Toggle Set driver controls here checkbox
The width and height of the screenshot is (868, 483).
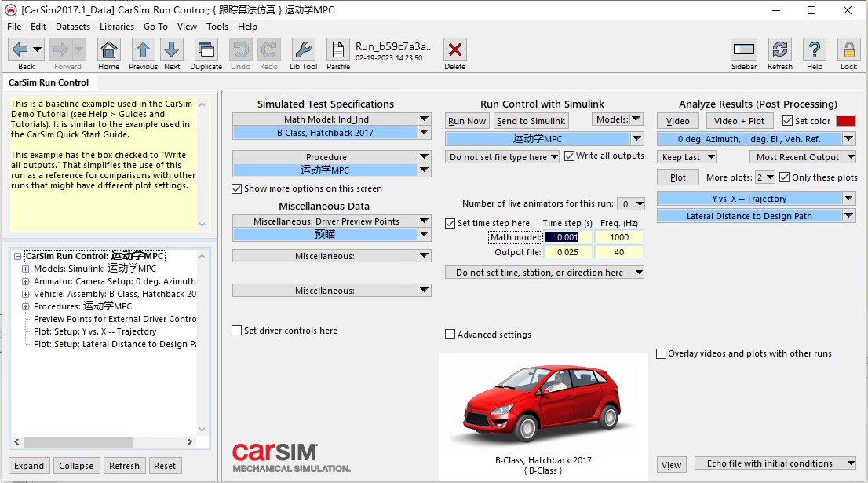[x=237, y=331]
